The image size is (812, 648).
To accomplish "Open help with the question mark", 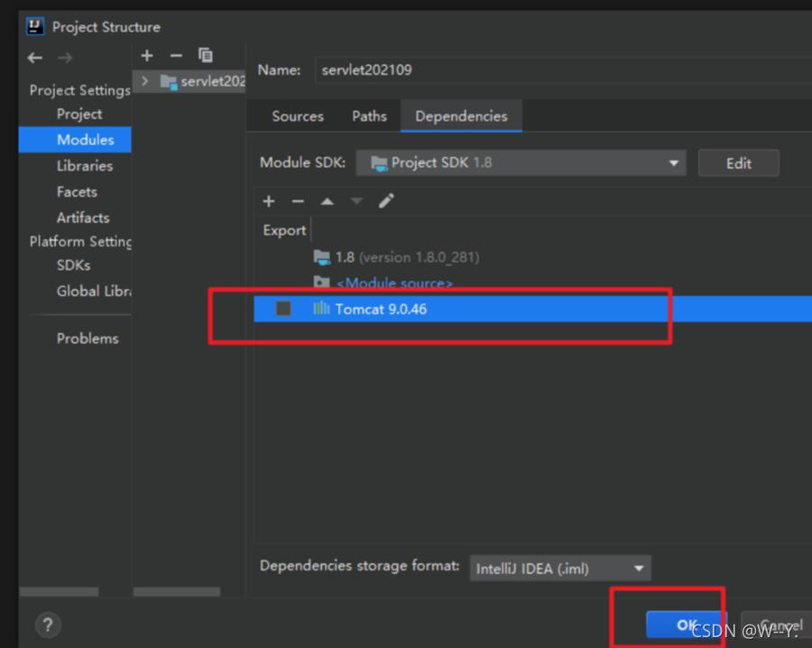I will click(x=48, y=625).
